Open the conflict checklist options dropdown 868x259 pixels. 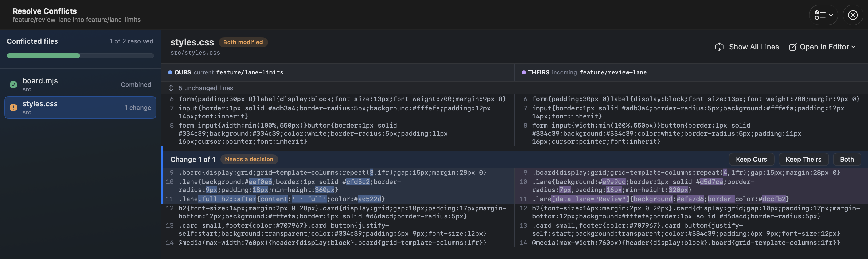tap(823, 15)
